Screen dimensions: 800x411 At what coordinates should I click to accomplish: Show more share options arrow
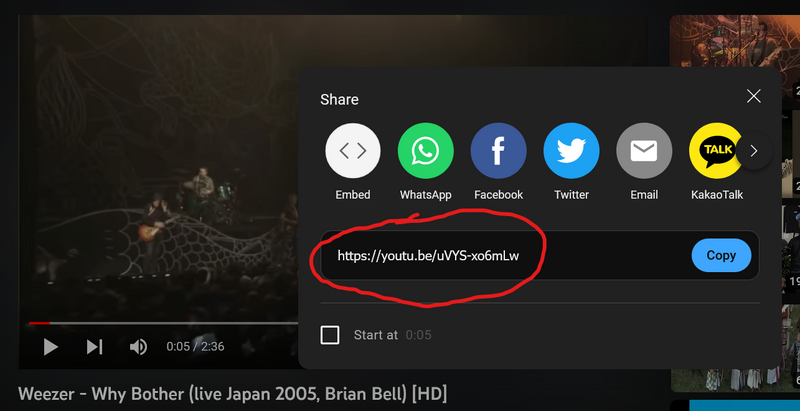click(x=754, y=151)
